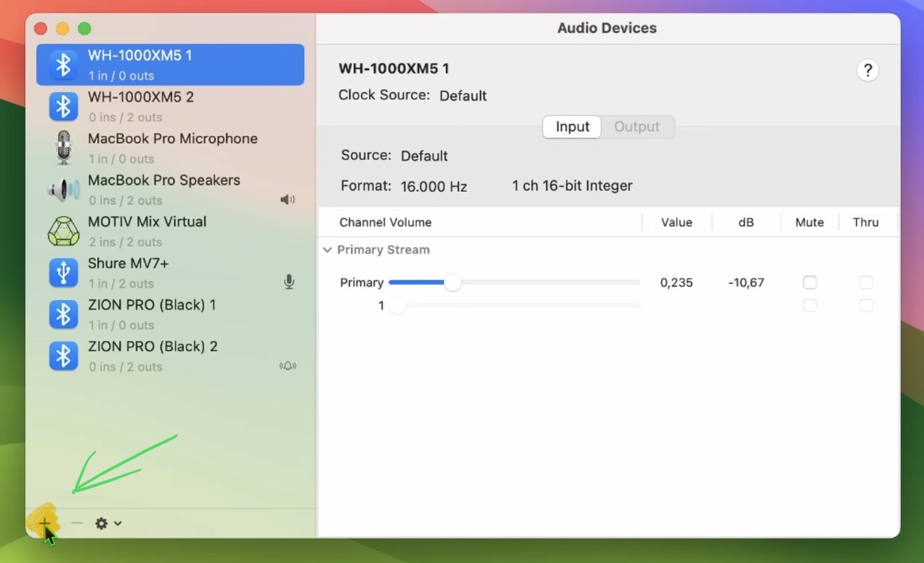This screenshot has width=924, height=563.
Task: Click the Clock Source Default value
Action: tap(463, 96)
